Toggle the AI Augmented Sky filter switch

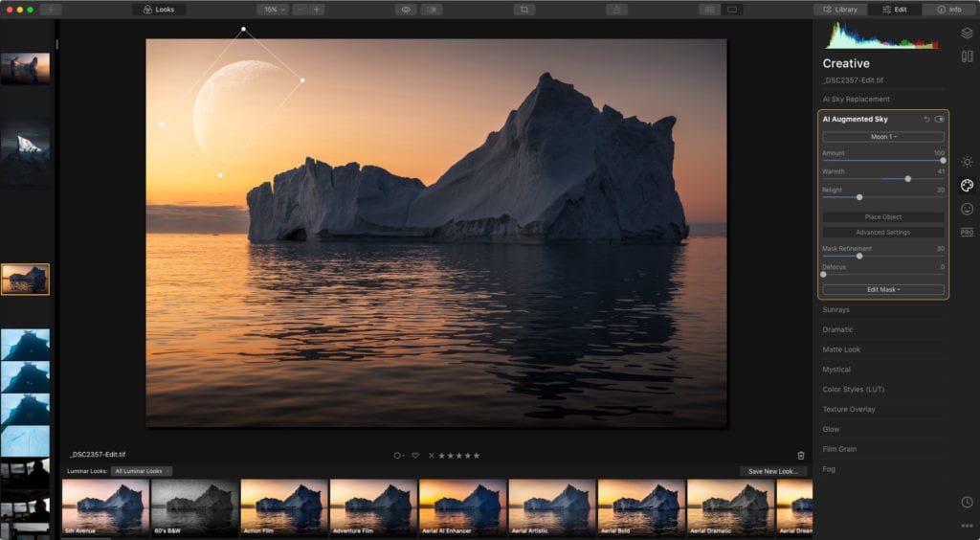point(939,120)
